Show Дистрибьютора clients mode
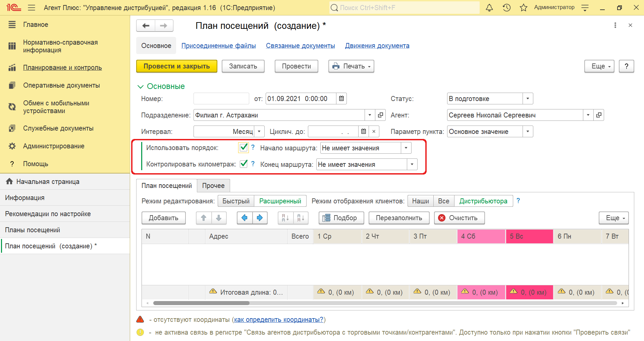 click(483, 201)
